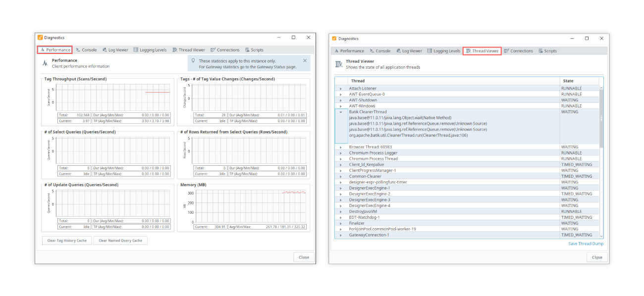Open Performance tab in left Diagnostics window
The height and width of the screenshot is (296, 644).
pos(55,50)
